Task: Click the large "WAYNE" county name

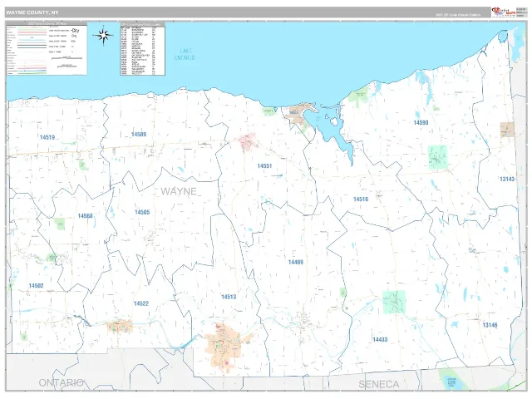Action: (x=179, y=191)
